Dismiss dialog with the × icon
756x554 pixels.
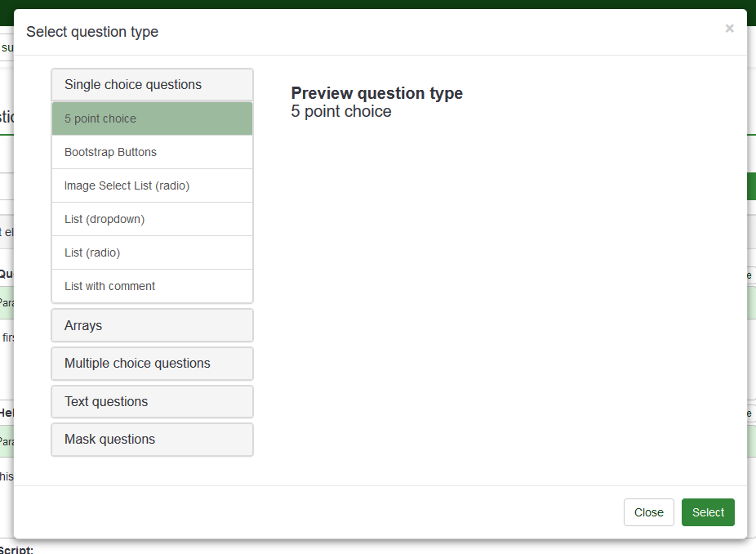729,29
